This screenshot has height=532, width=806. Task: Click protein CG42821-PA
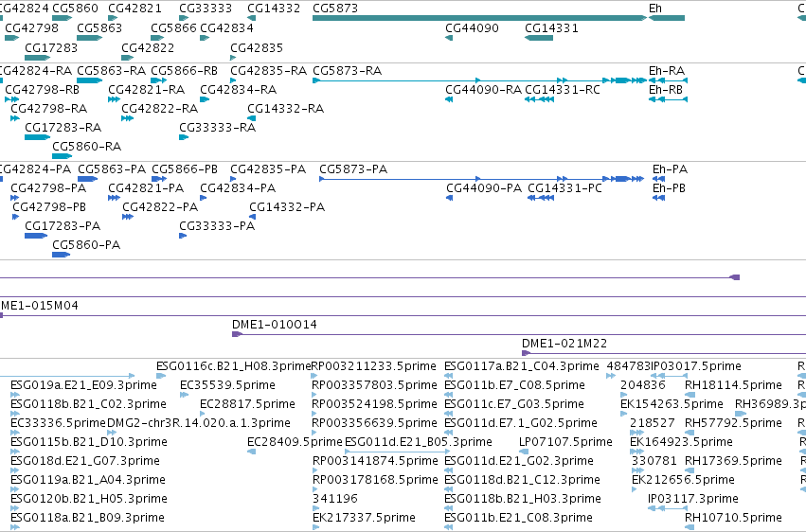tap(146, 188)
